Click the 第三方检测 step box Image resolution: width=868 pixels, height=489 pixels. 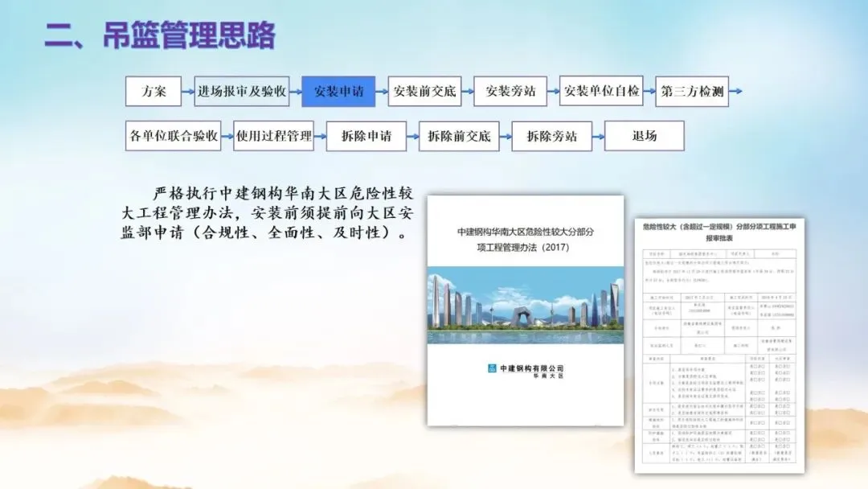(692, 92)
